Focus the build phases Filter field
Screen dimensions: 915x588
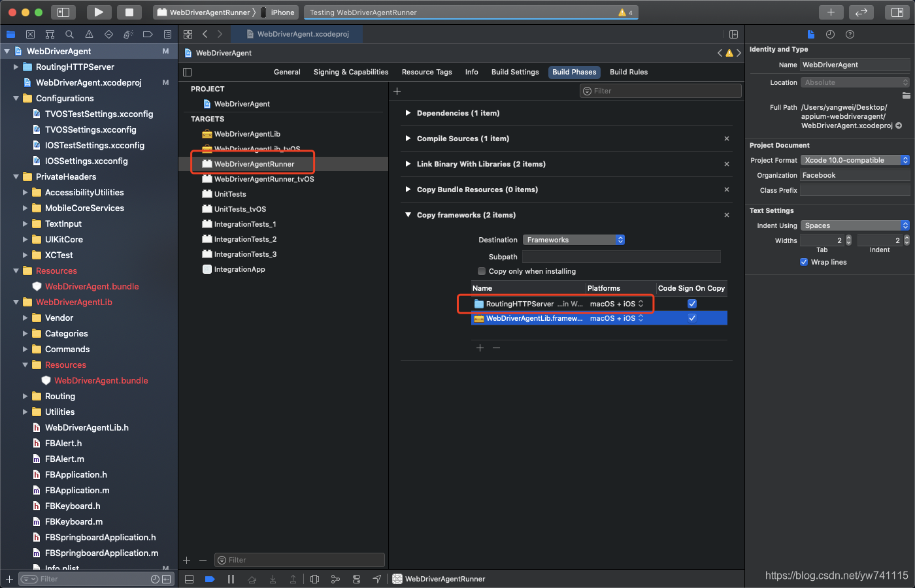(x=661, y=91)
